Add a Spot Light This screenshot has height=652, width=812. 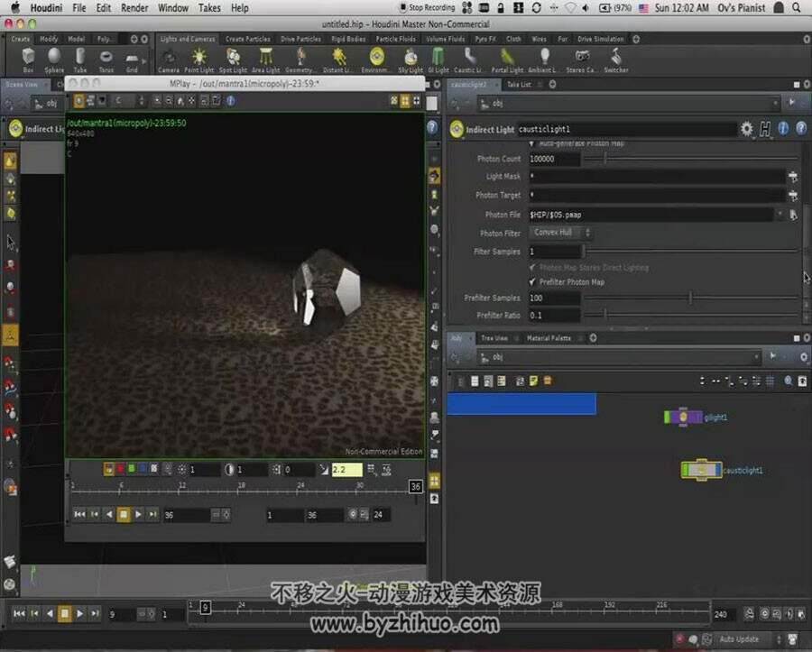pos(233,60)
